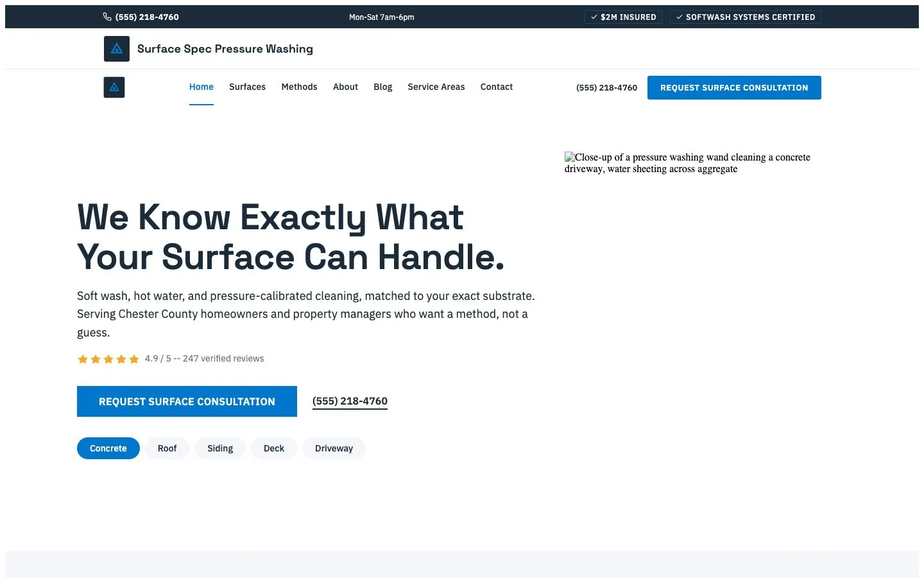Click the phone icon in top bar
Viewport: 924px width, 578px height.
tap(107, 17)
